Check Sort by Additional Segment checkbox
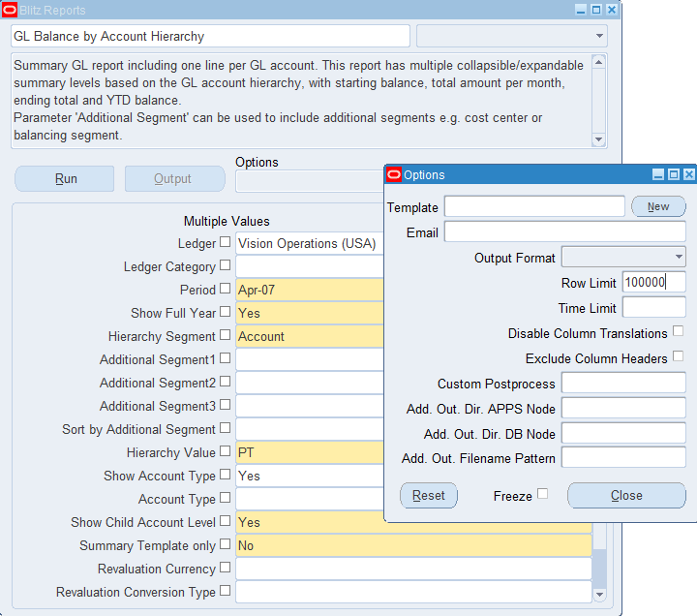The width and height of the screenshot is (697, 616). point(226,427)
